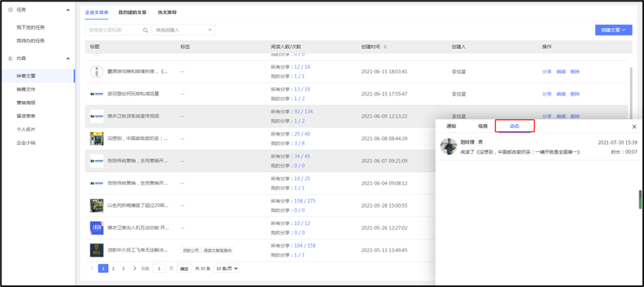Click the 任务 section icon in sidebar
This screenshot has width=644, height=287.
[x=10, y=10]
